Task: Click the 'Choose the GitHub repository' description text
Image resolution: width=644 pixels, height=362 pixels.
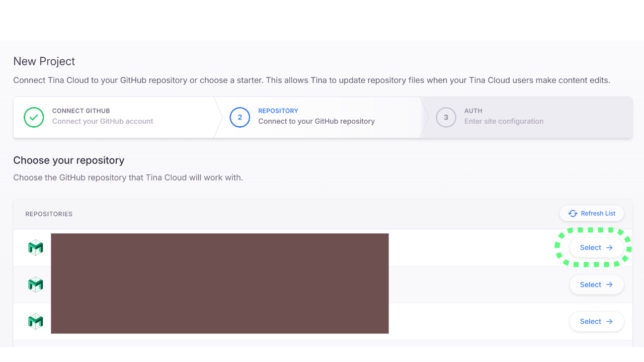Action: click(128, 177)
